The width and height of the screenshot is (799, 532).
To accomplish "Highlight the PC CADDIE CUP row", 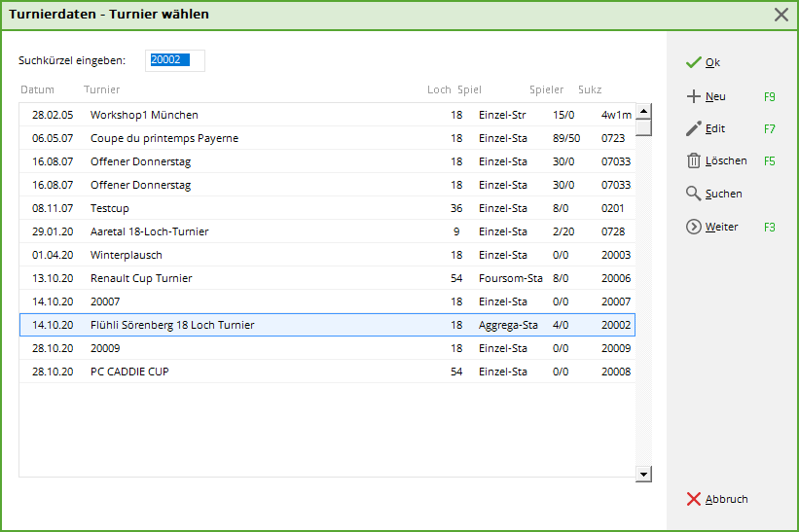I will point(129,372).
